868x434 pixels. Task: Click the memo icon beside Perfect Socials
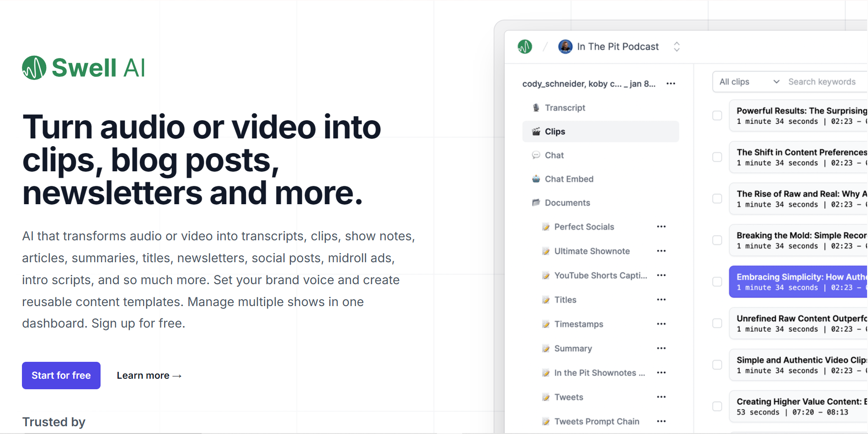(x=546, y=227)
